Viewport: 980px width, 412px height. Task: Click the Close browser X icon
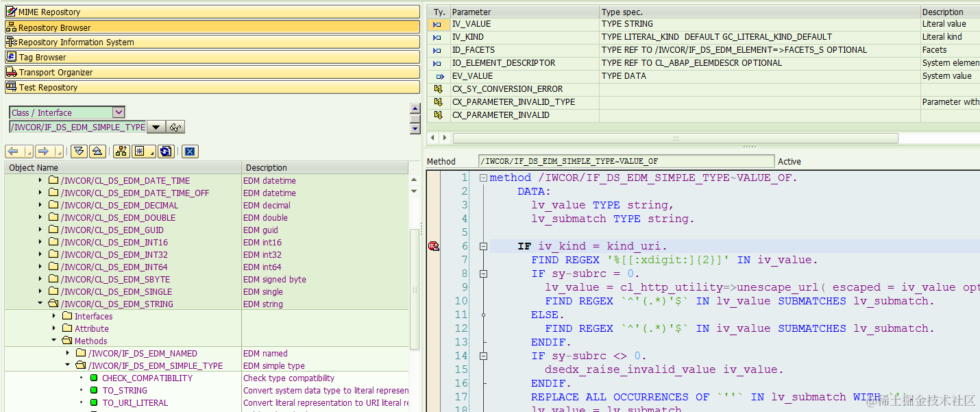click(x=191, y=151)
